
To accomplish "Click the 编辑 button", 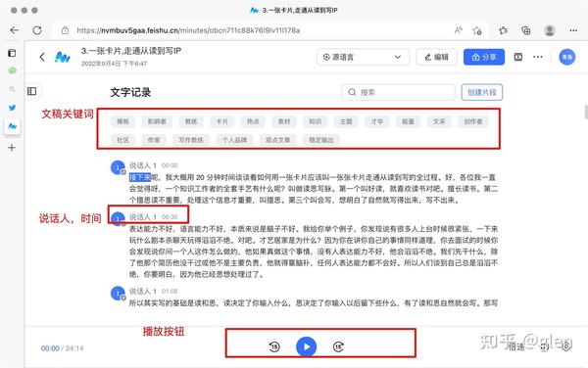I will (436, 57).
